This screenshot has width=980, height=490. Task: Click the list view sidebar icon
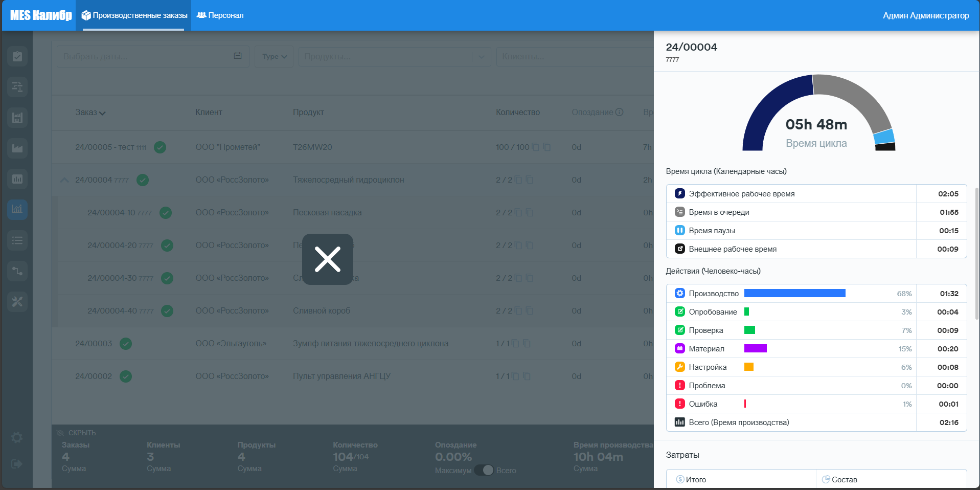pos(17,240)
